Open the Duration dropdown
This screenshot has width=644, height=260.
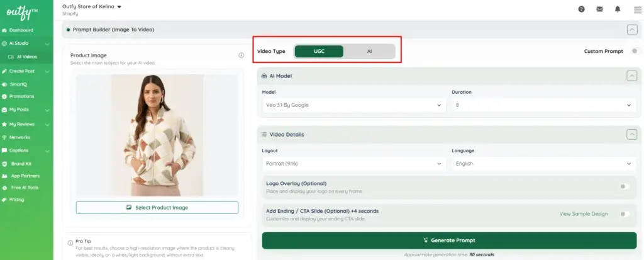tap(544, 105)
